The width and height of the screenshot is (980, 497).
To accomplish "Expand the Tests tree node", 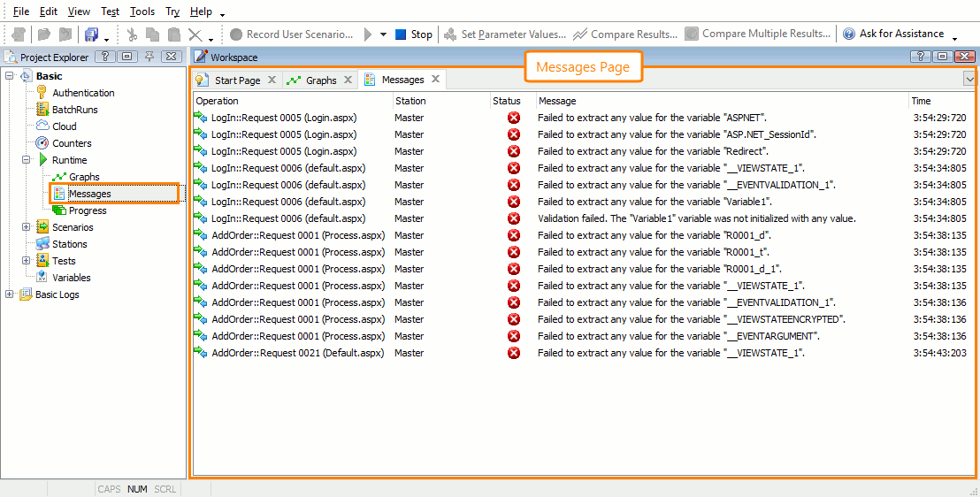I will [27, 261].
